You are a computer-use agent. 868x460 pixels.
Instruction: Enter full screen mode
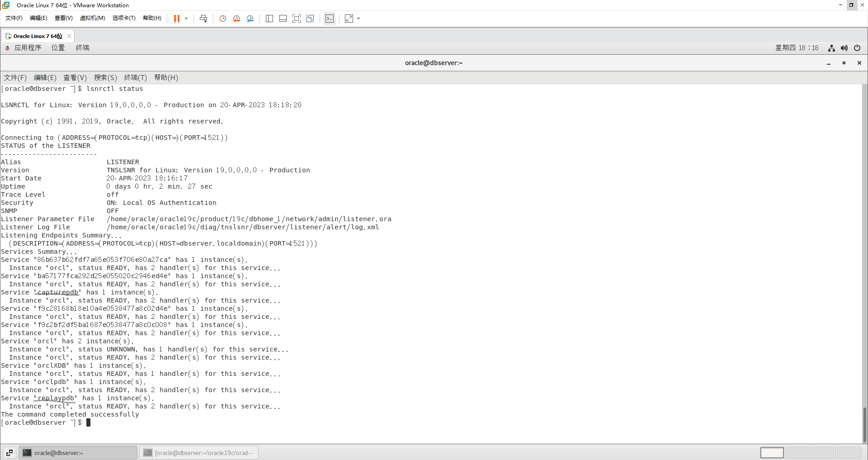pyautogui.click(x=297, y=19)
